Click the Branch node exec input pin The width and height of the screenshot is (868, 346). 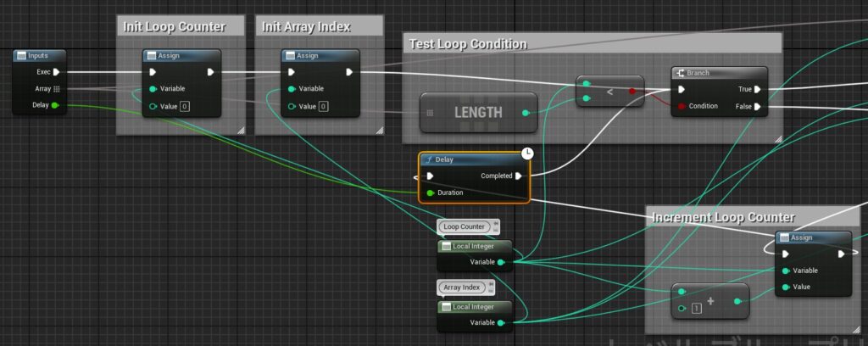point(682,89)
